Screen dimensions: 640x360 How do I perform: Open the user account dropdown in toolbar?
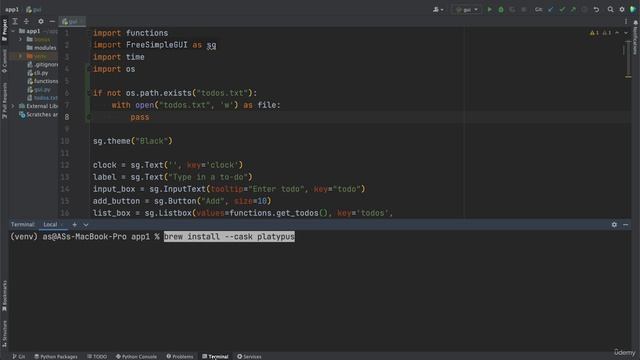[438, 9]
